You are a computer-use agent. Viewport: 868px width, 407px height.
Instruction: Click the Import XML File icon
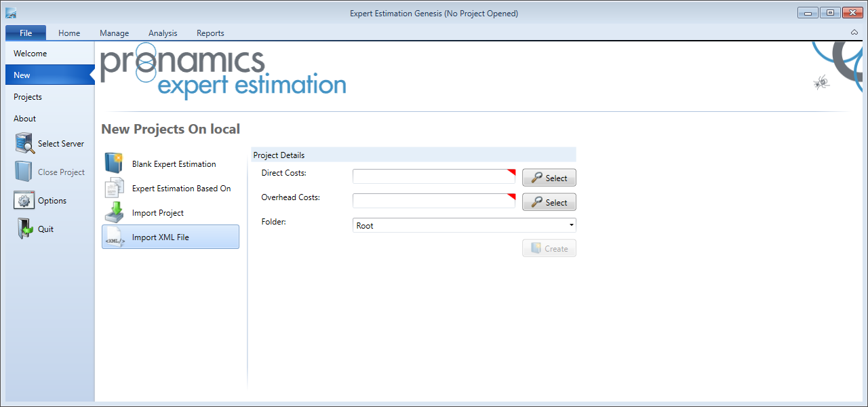[114, 237]
